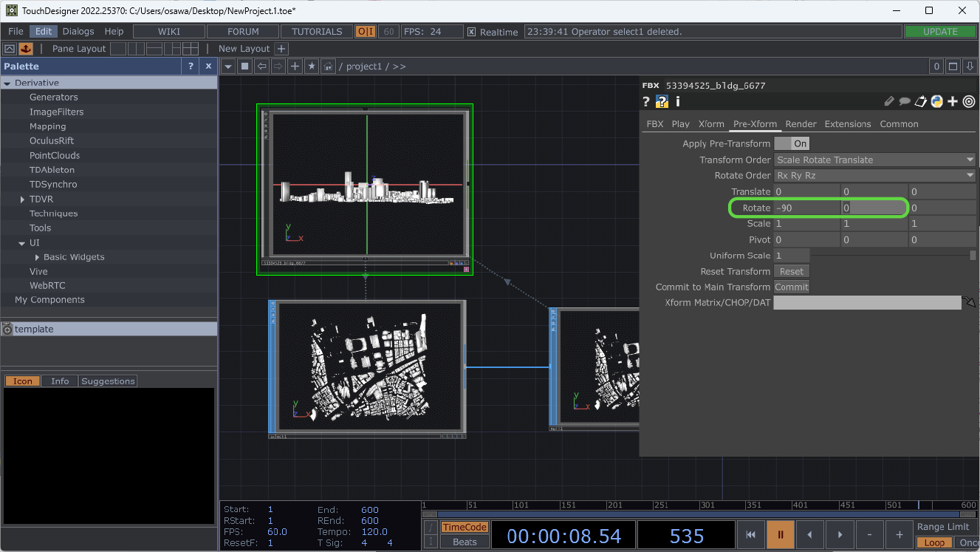Click the maximize pane icon at top right
This screenshot has width=980, height=552.
coord(953,67)
